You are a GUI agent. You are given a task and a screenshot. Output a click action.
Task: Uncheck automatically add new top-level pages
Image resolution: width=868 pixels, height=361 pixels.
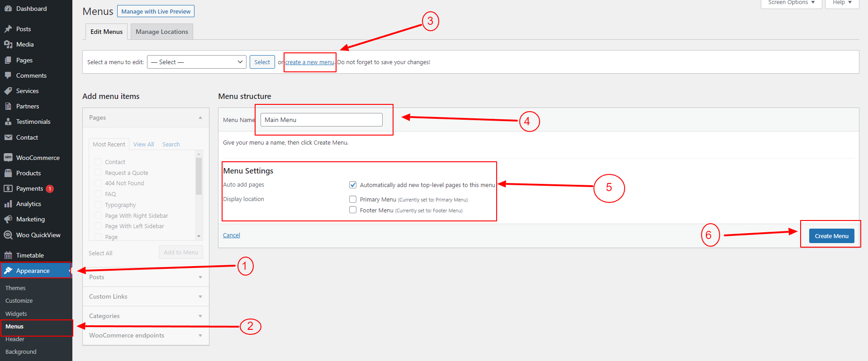click(x=353, y=185)
